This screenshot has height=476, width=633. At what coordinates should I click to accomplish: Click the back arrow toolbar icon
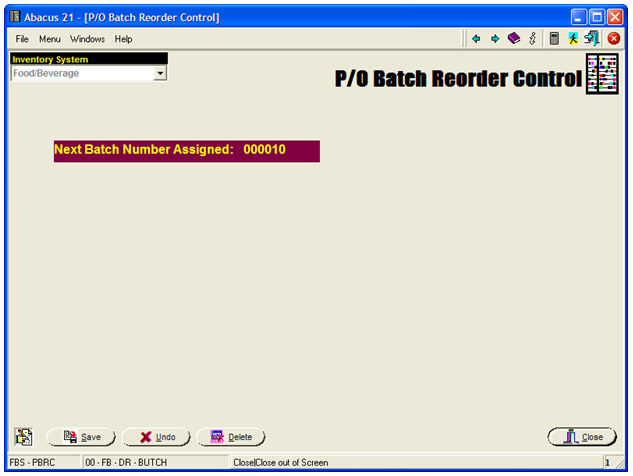pyautogui.click(x=476, y=39)
